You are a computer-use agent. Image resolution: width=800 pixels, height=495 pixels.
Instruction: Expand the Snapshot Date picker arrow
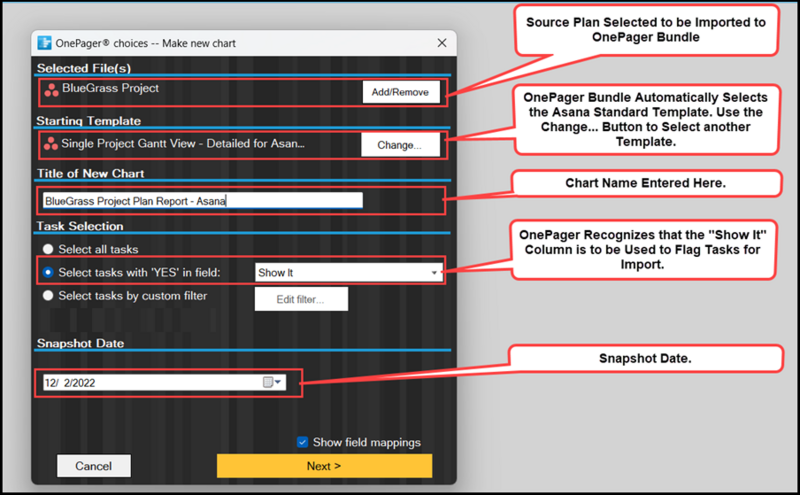[278, 382]
